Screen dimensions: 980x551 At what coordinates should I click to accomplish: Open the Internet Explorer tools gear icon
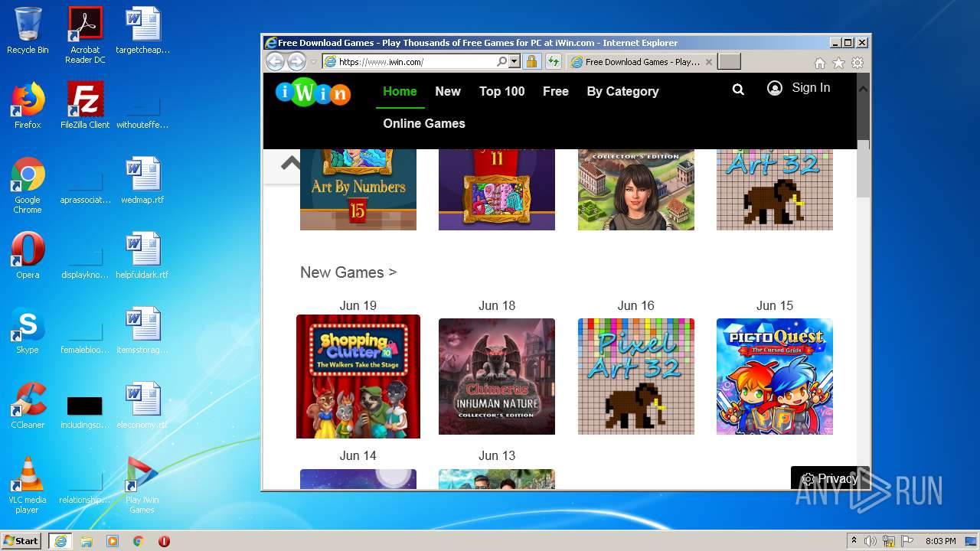857,63
